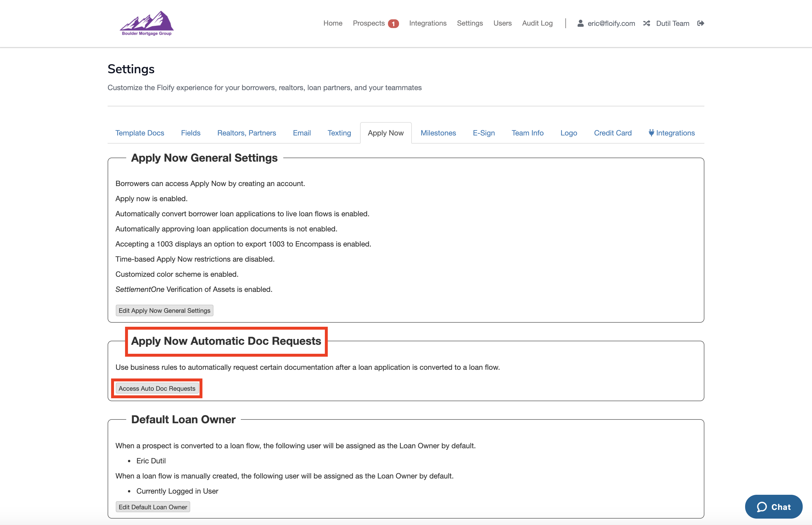Click the Apply Now Automatic Doc Requests heading
The height and width of the screenshot is (525, 812).
(226, 341)
